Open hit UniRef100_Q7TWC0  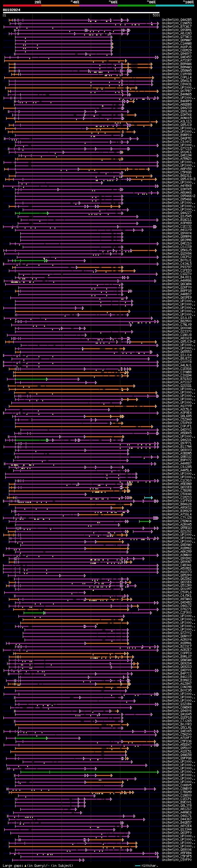point(177,37)
